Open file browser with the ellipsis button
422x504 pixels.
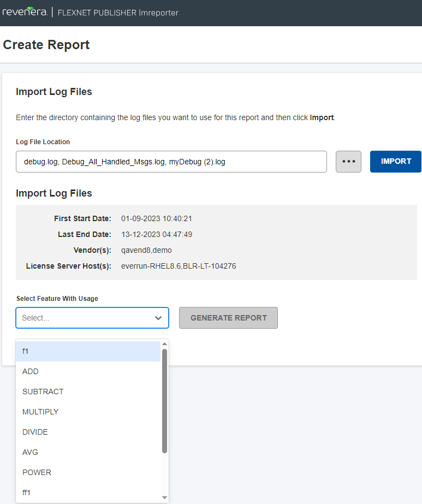tap(348, 162)
